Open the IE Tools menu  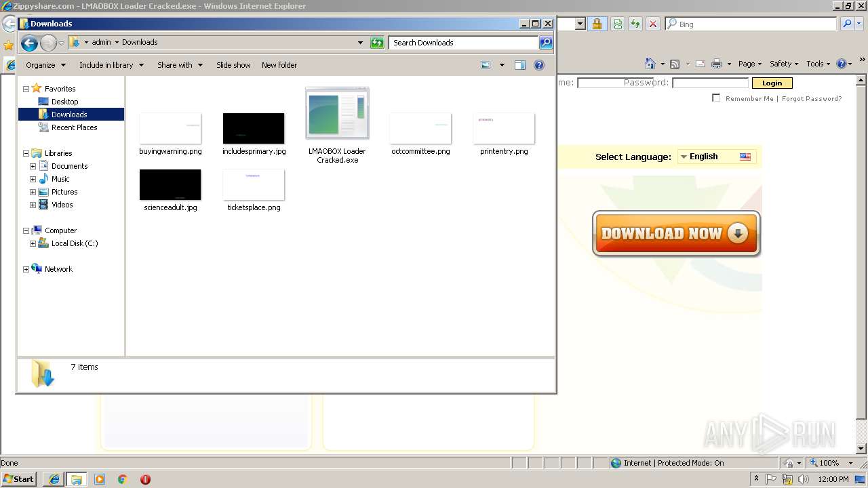click(x=818, y=64)
